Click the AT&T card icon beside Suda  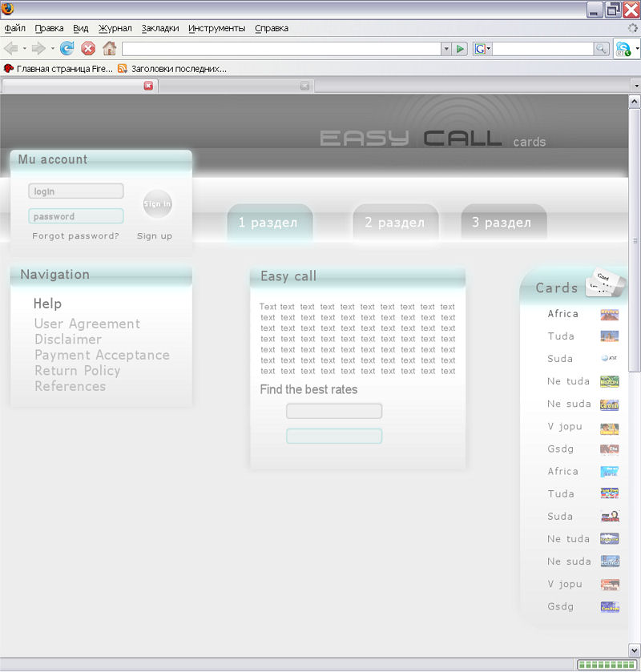click(610, 359)
